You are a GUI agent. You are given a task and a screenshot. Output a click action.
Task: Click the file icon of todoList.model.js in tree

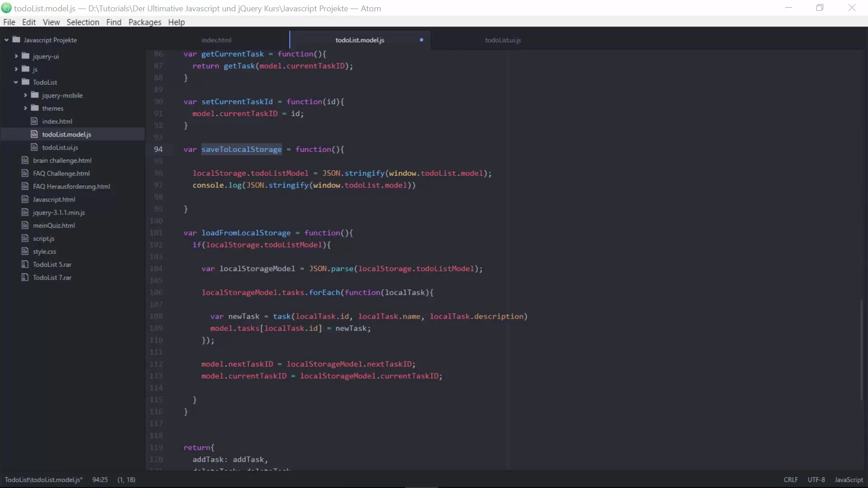[x=34, y=134]
